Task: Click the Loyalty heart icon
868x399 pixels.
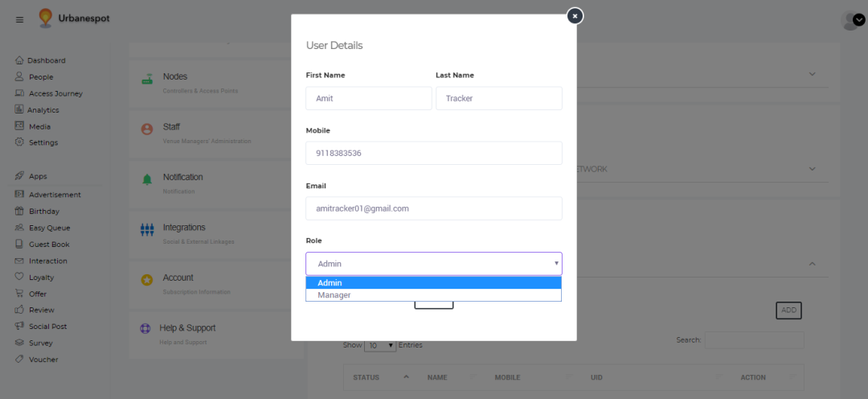Action: pos(19,277)
